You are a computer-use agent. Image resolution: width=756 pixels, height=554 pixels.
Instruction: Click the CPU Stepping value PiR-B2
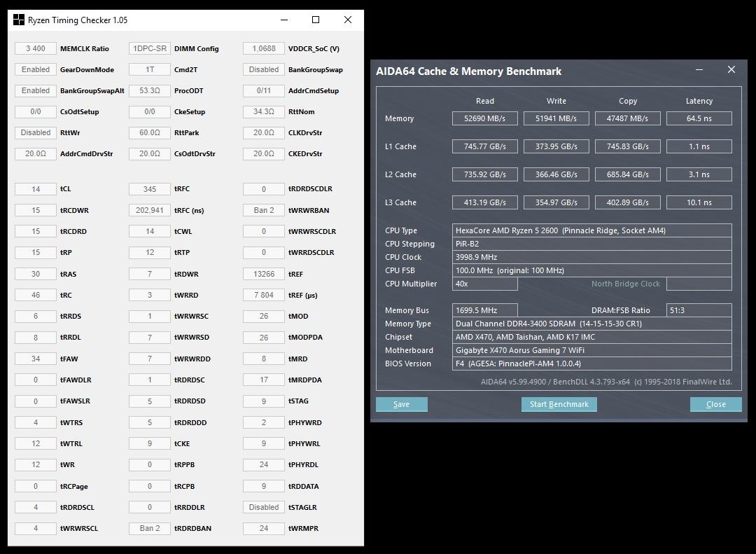(x=592, y=244)
